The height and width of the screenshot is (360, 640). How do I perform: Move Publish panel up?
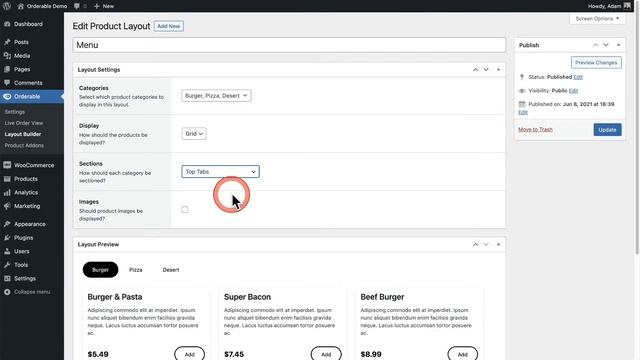596,45
